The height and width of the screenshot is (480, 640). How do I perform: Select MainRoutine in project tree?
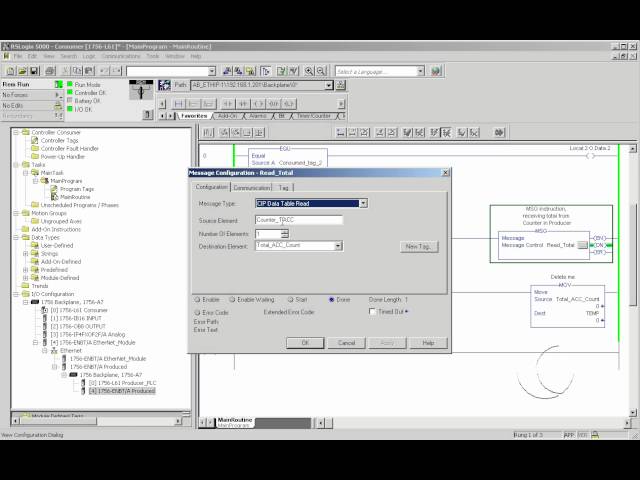point(75,197)
